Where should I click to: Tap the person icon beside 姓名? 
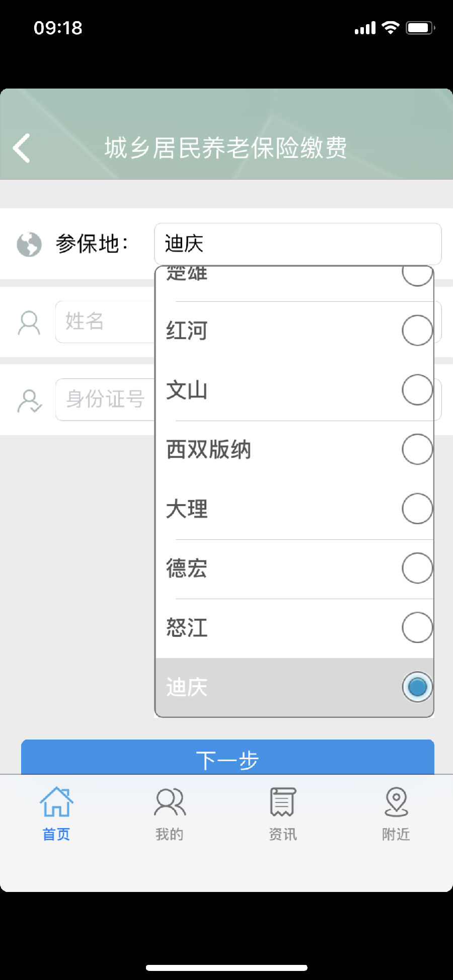click(x=29, y=322)
